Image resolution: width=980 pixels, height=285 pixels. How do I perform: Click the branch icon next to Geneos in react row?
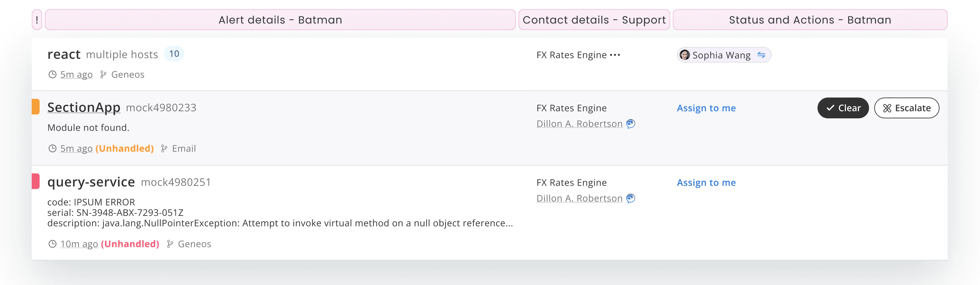[103, 75]
